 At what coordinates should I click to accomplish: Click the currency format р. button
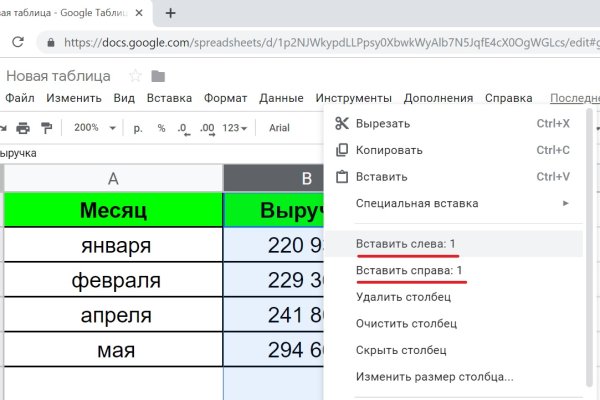tap(138, 128)
